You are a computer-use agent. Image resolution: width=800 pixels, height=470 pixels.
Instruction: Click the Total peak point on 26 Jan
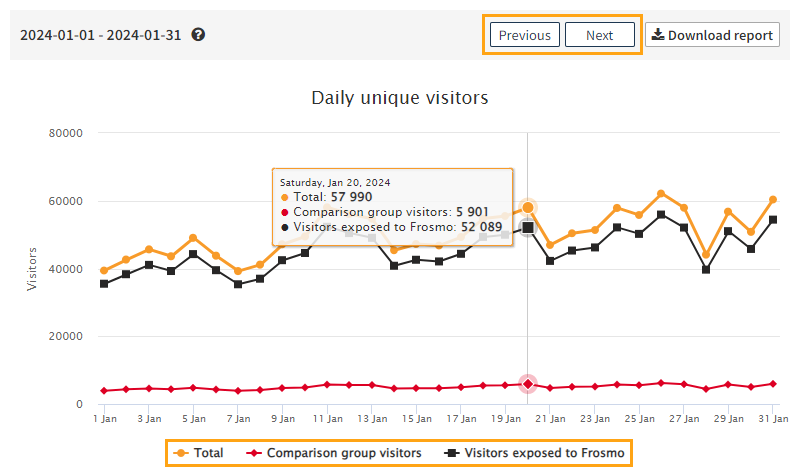[661, 194]
